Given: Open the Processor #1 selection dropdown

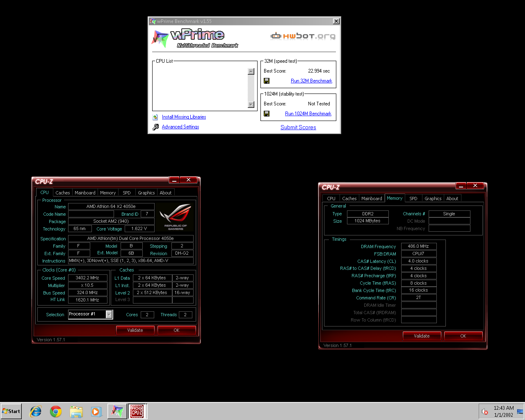Looking at the screenshot, I should tap(109, 314).
